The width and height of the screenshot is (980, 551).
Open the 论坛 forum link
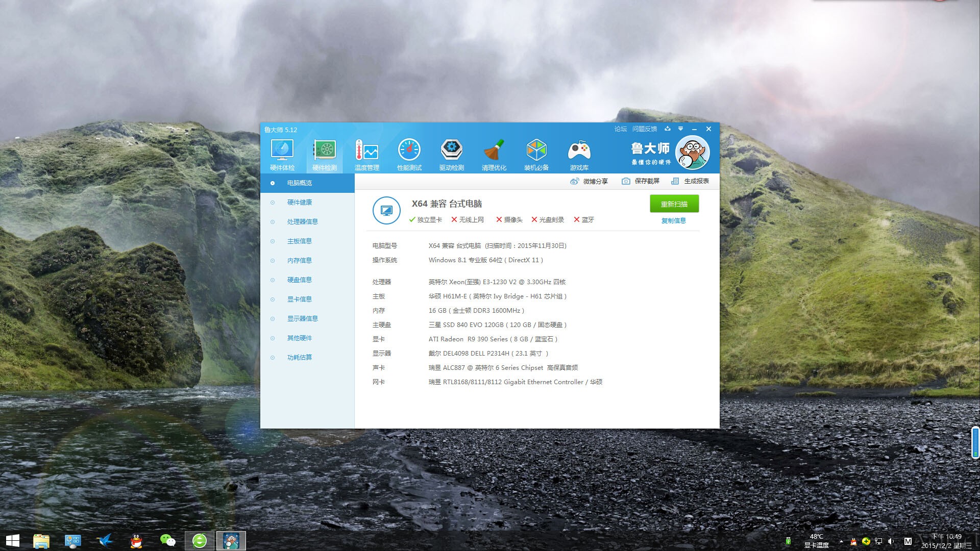coord(621,129)
